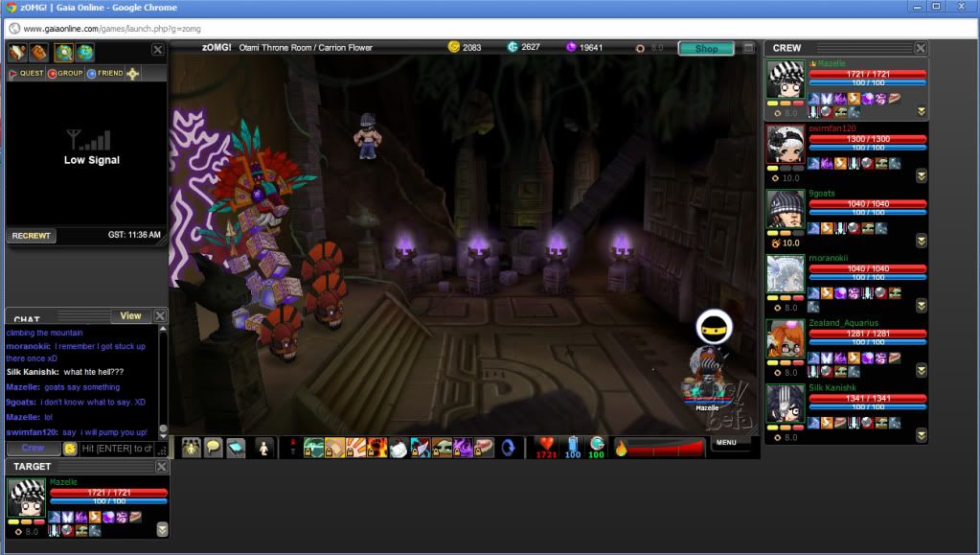Close the TARGET panel
980x555 pixels.
pyautogui.click(x=161, y=466)
